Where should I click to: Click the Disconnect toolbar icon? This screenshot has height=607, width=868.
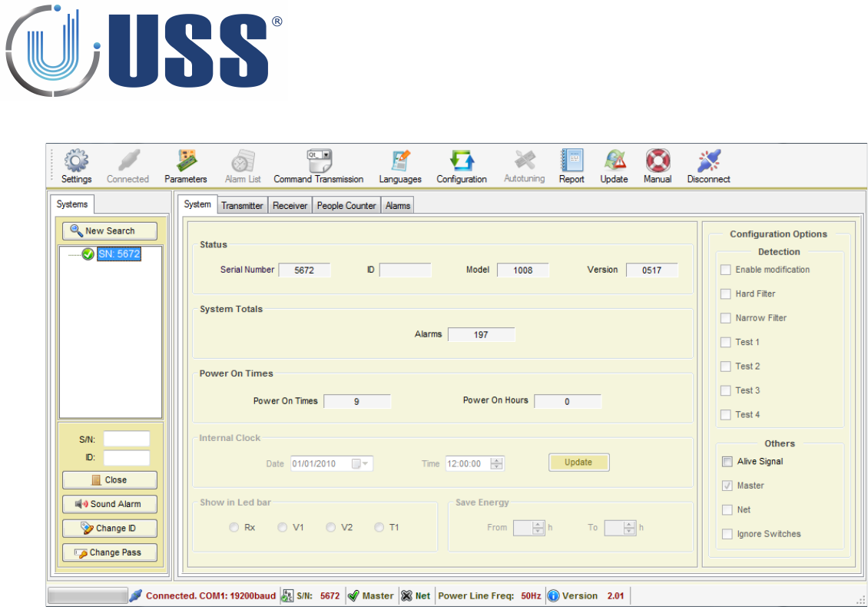click(708, 166)
